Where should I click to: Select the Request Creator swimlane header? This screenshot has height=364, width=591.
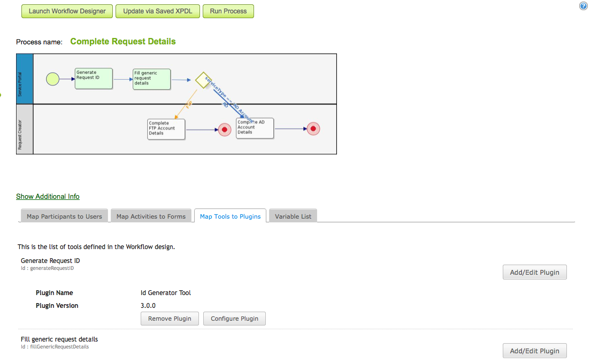tap(25, 129)
